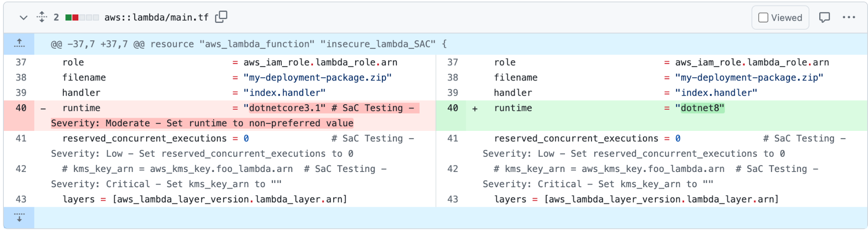Click the expand all lines icon

[42, 17]
